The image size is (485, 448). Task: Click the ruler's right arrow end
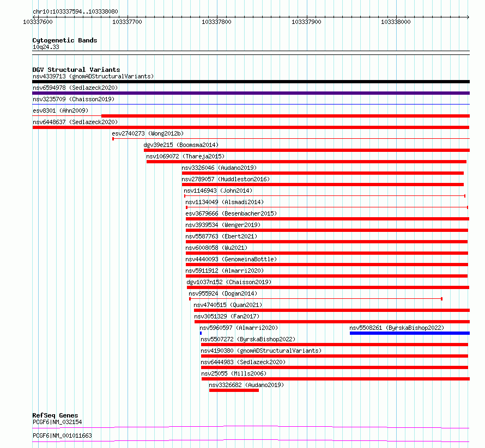468,17
